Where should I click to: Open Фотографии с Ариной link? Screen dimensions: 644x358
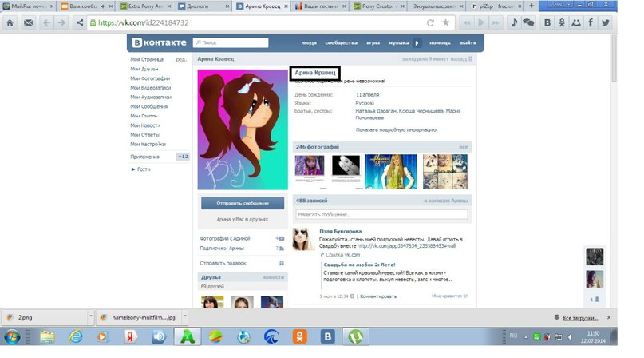point(225,238)
